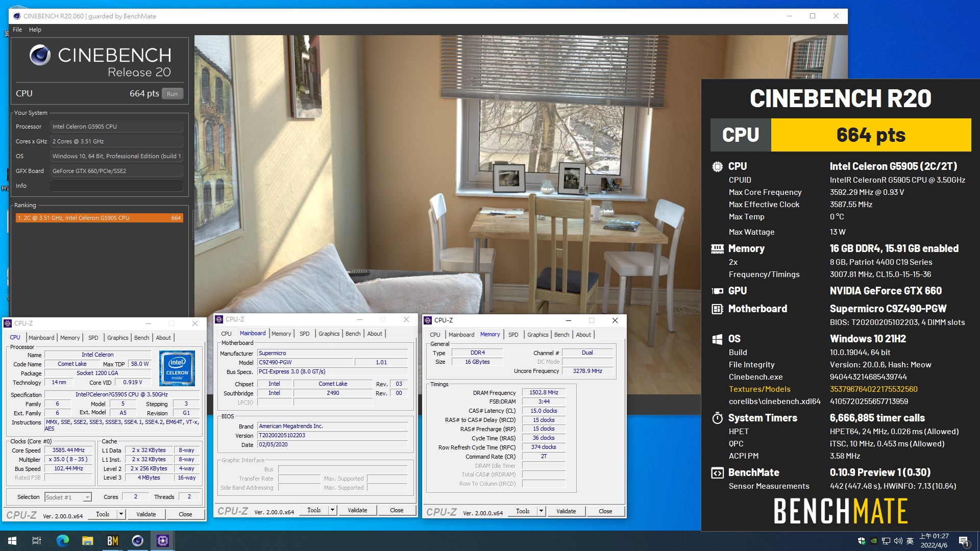
Task: Click the Intel Celeron inside logo
Action: (x=177, y=368)
